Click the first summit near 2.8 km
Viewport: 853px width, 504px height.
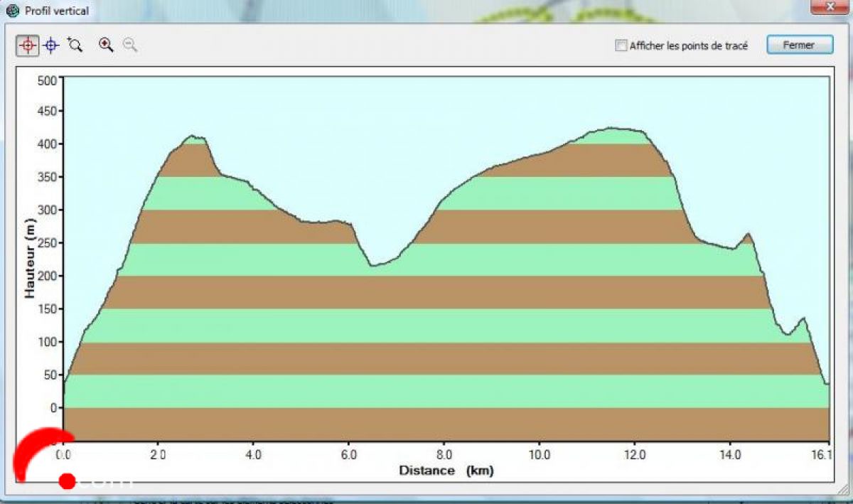(x=192, y=136)
